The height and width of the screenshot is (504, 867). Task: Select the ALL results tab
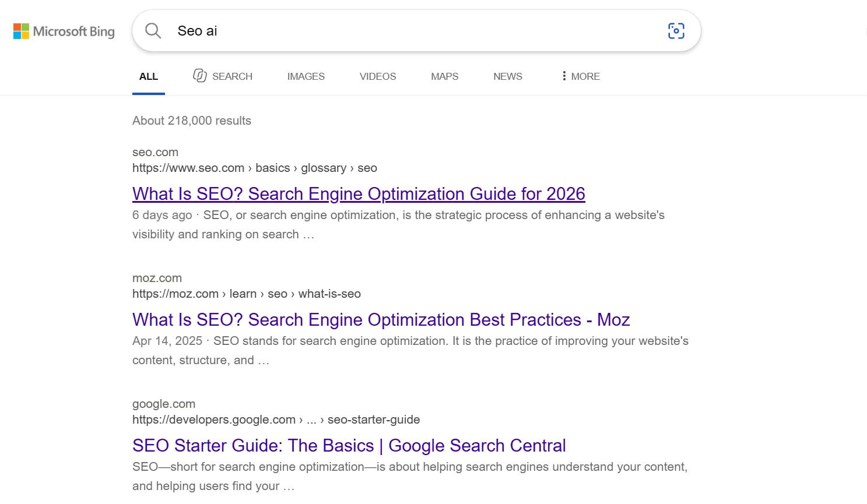(x=149, y=76)
